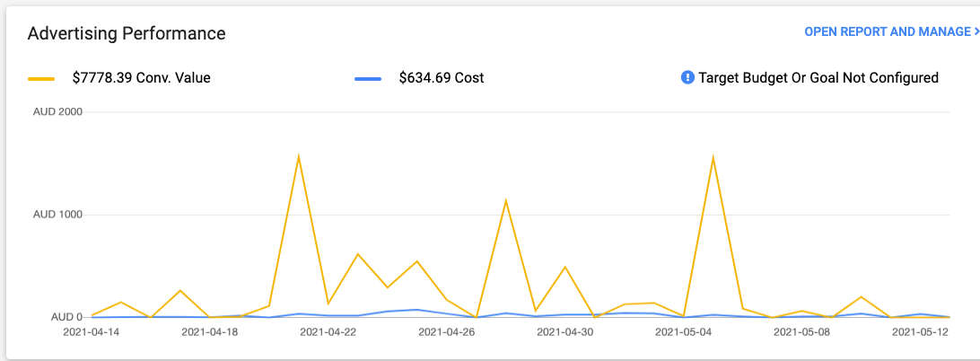980x361 pixels.
Task: Click the blue Cost legend swatch
Action: click(x=368, y=79)
